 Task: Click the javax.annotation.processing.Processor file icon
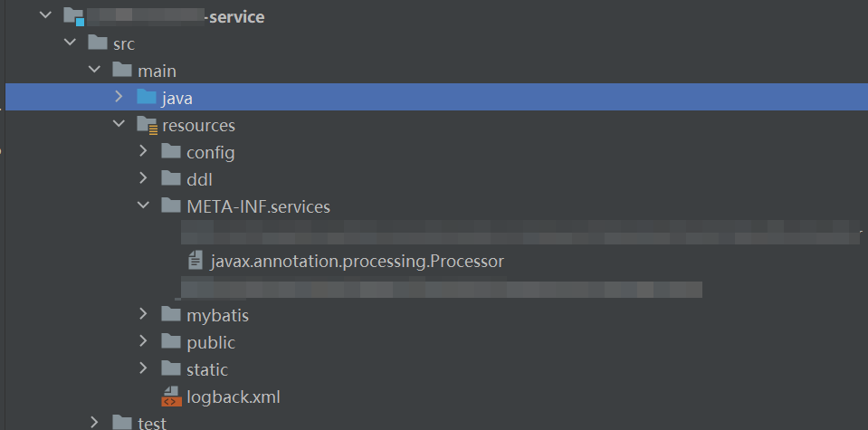tap(195, 261)
